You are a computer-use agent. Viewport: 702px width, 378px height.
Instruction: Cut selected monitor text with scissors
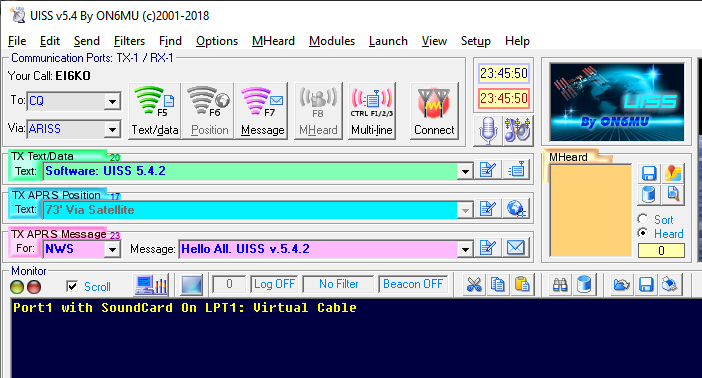tap(474, 284)
